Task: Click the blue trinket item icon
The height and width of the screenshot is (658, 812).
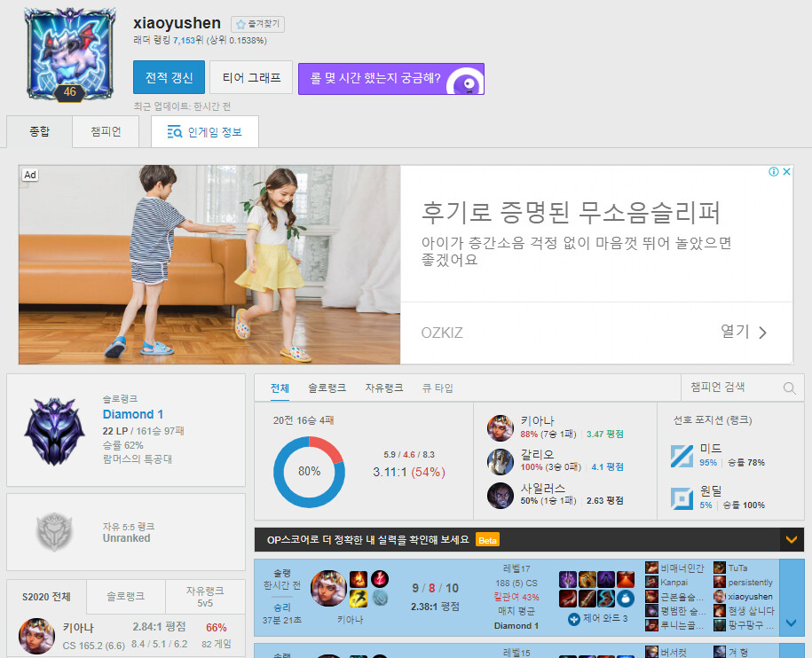Action: [x=625, y=599]
